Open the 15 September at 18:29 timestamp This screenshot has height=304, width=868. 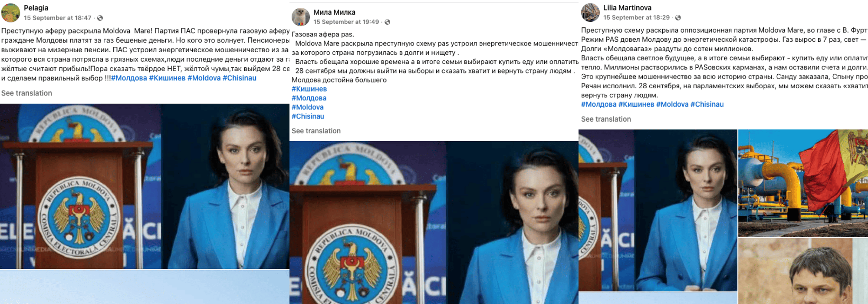pos(636,17)
